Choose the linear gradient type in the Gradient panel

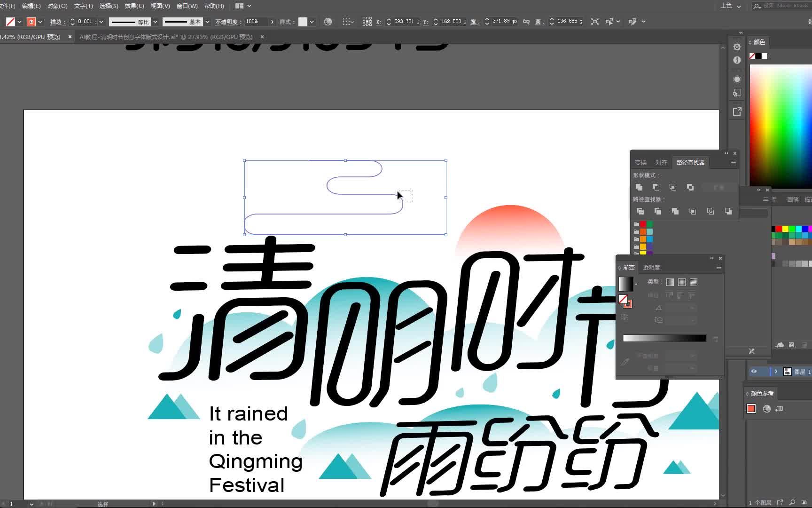[670, 282]
